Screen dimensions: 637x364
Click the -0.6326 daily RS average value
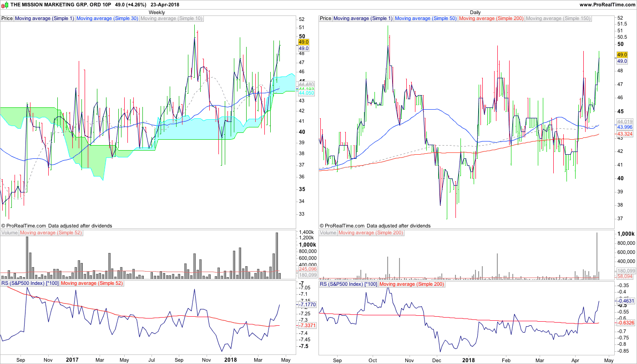click(x=625, y=323)
